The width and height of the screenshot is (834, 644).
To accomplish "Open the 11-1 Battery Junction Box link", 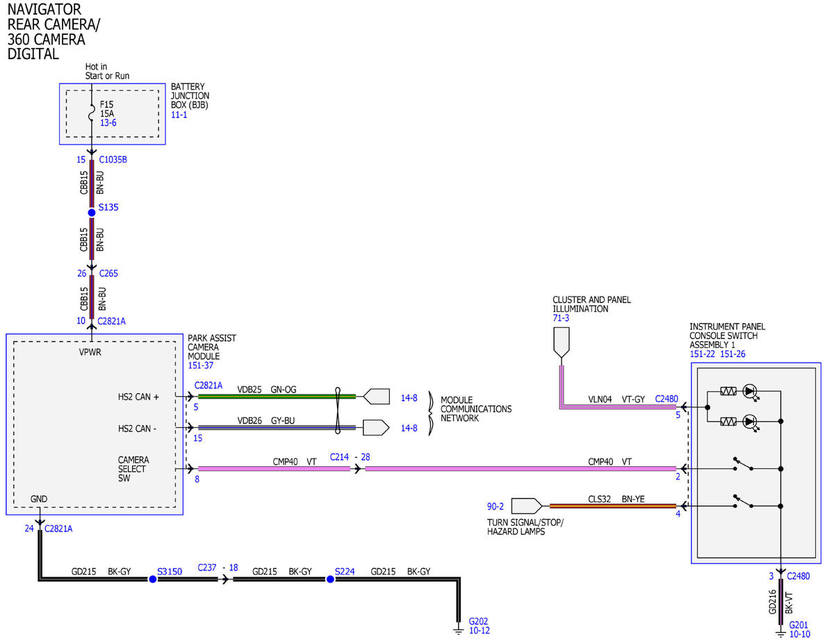I will [179, 115].
